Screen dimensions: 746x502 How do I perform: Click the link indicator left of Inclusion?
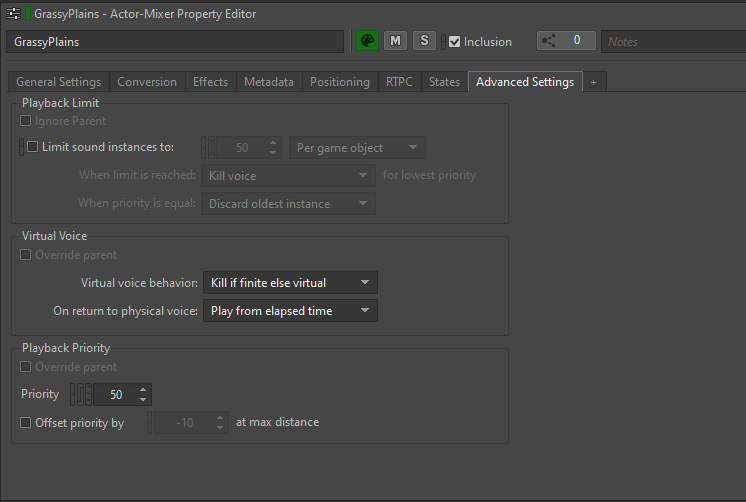click(443, 42)
